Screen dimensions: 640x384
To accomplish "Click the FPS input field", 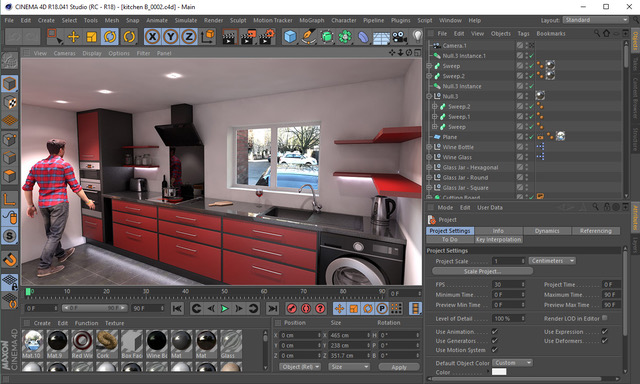I will pyautogui.click(x=508, y=284).
